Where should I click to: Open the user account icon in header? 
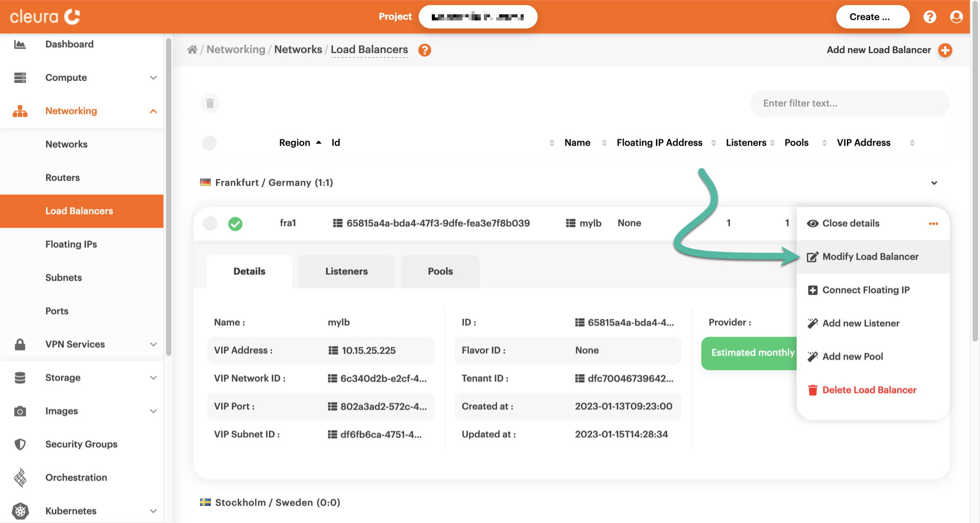pyautogui.click(x=956, y=17)
